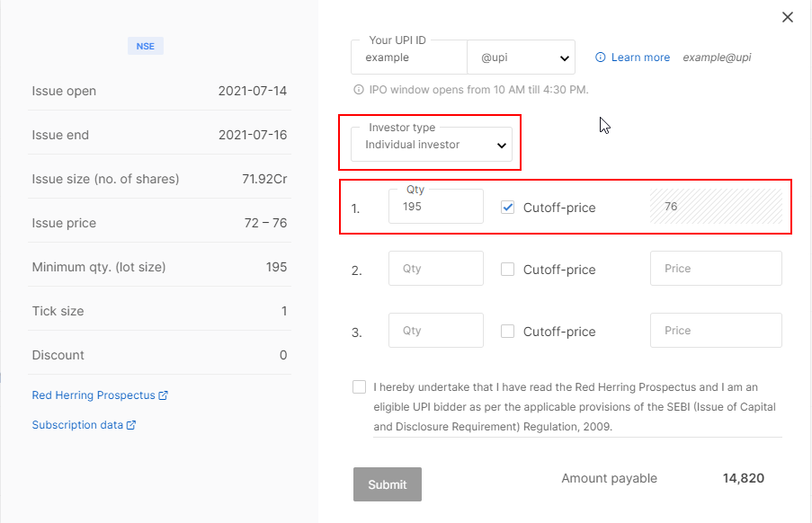This screenshot has height=523, width=812.
Task: Click the Qty field for bid 1
Action: click(436, 207)
